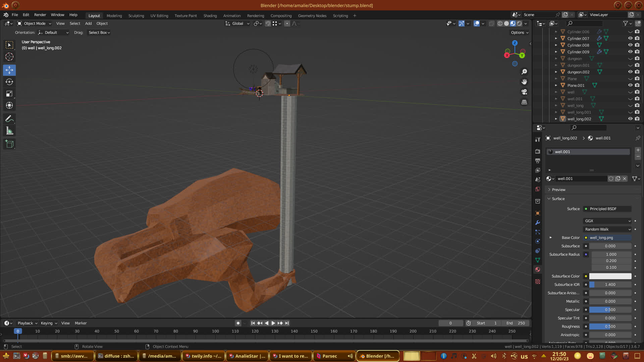Activate the Annotate pencil tool
The height and width of the screenshot is (362, 644).
pos(9,119)
